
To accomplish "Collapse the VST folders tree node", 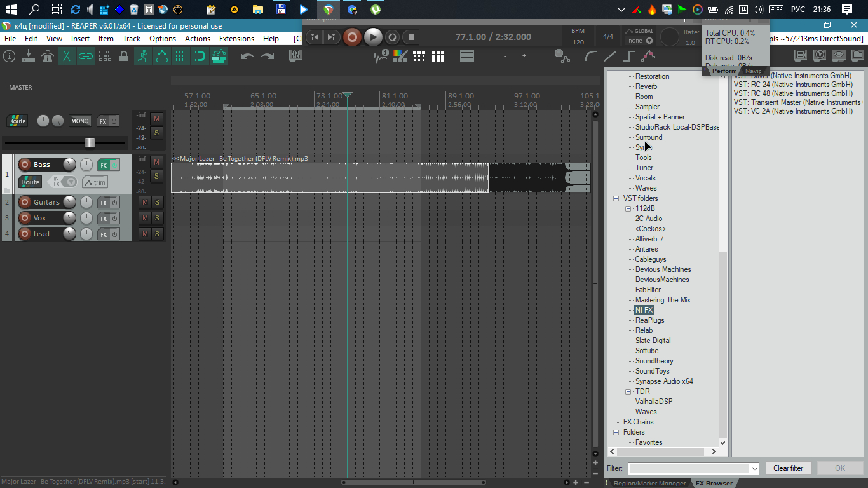I will coord(616,198).
